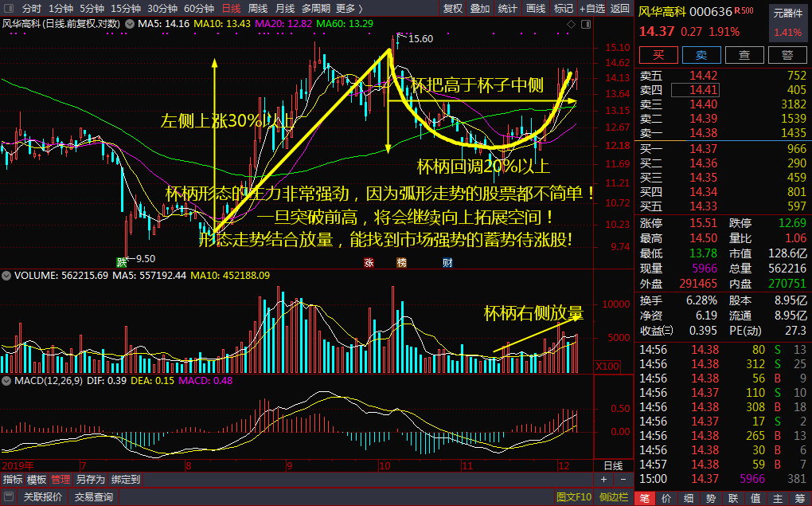Expand the VOLUME indicator dropdown arrow

[7, 276]
